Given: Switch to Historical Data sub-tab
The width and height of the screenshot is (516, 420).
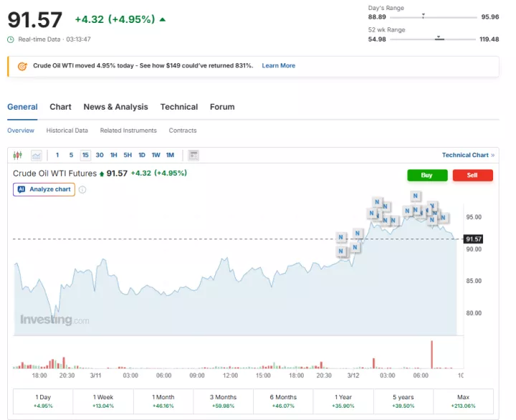Looking at the screenshot, I should tap(67, 130).
